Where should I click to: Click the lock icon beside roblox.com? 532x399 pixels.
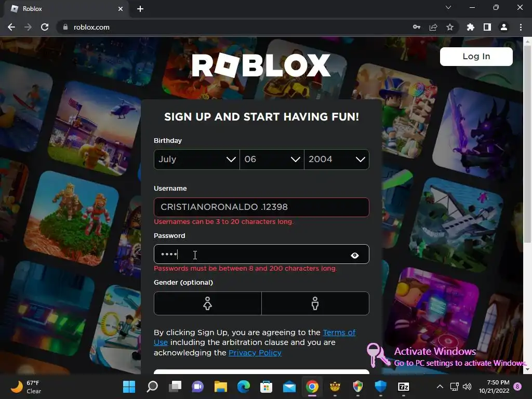(x=65, y=27)
